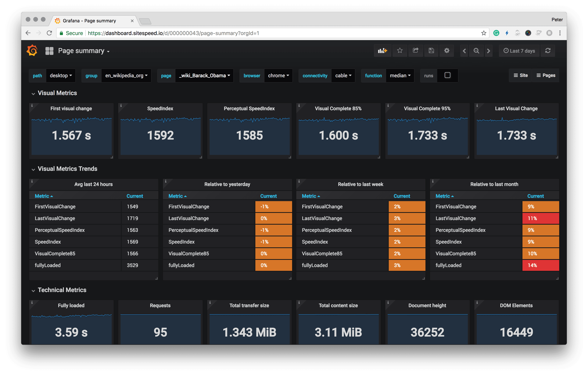Star this dashboard as favorite
The image size is (588, 375).
[400, 51]
